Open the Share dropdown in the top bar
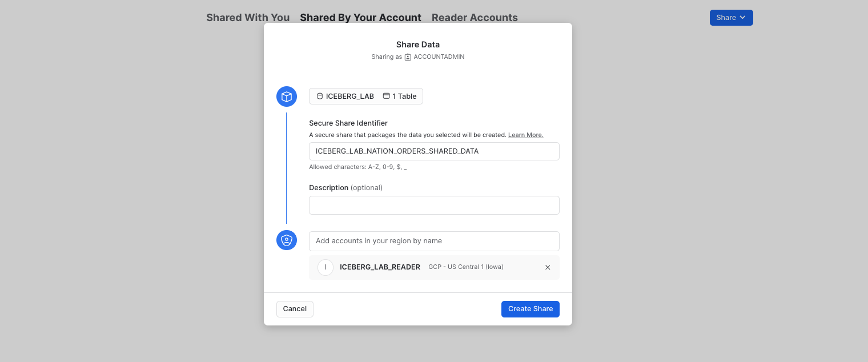868x362 pixels. 731,18
